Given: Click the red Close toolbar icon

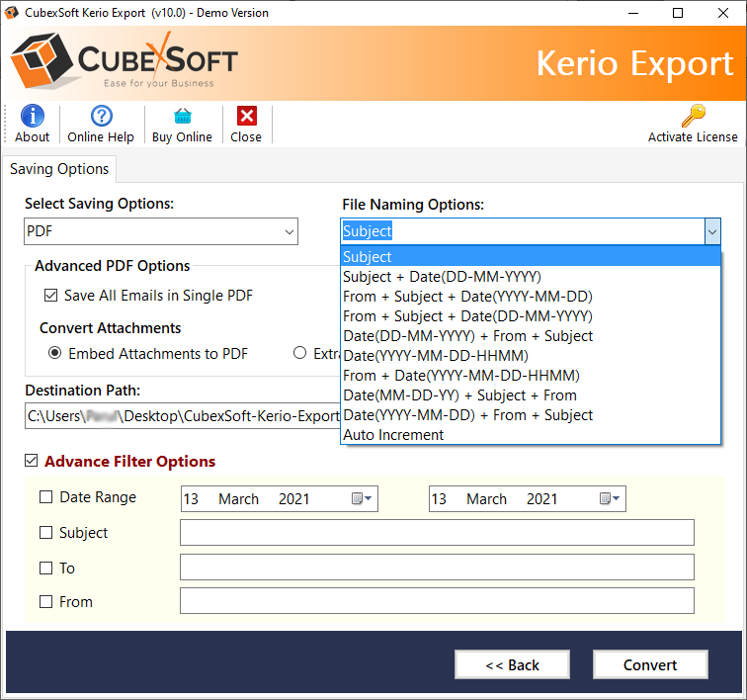Looking at the screenshot, I should coord(247,116).
